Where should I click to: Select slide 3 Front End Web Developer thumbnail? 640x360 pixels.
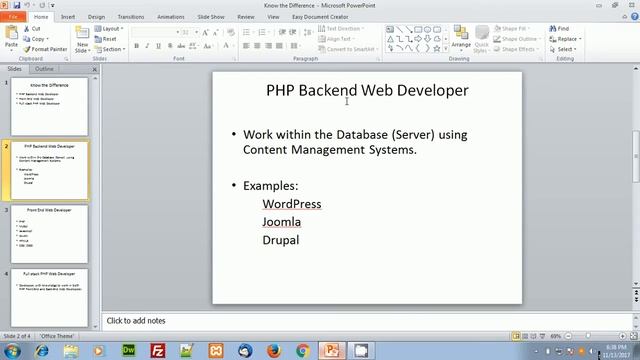coord(49,234)
